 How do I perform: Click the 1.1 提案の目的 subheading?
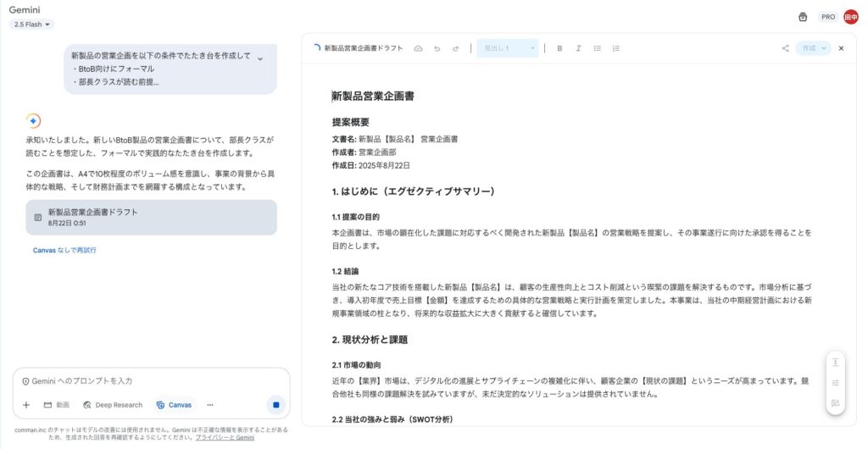click(355, 217)
